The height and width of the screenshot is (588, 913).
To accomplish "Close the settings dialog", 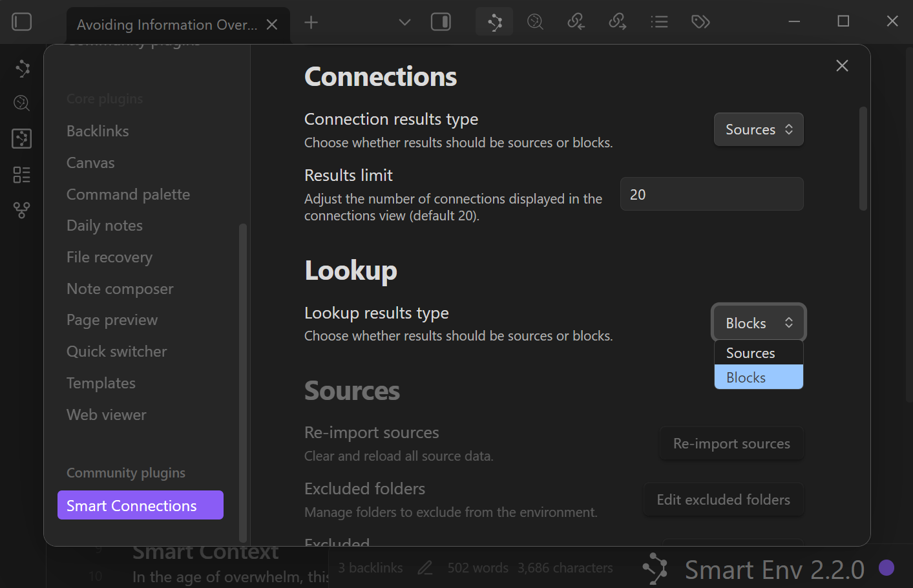I will coord(842,66).
